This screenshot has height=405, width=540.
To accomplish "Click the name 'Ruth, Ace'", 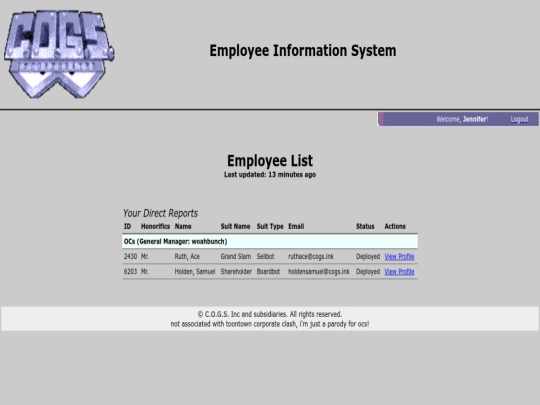I will [x=187, y=257].
